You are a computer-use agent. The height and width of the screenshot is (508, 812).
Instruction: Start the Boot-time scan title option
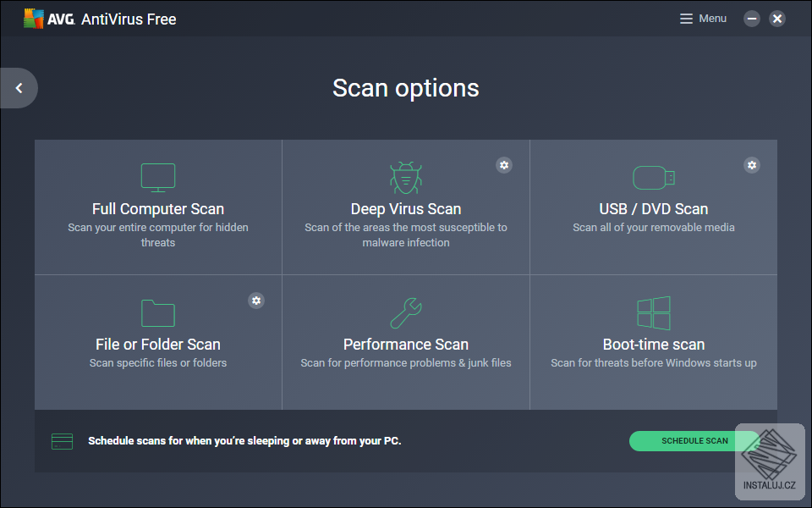[654, 345]
